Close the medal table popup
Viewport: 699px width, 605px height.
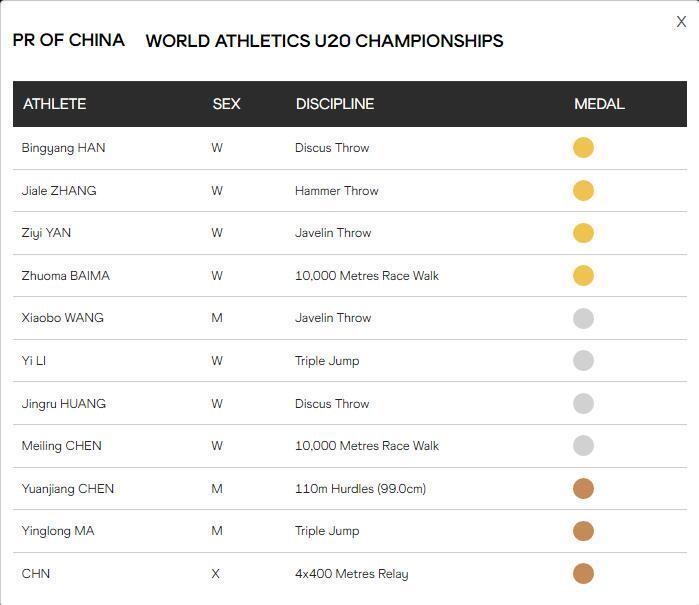pyautogui.click(x=681, y=22)
